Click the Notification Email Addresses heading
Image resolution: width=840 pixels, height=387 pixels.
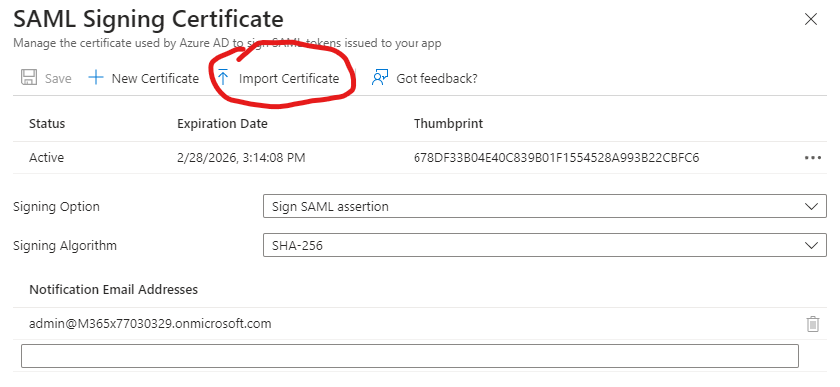tap(114, 289)
